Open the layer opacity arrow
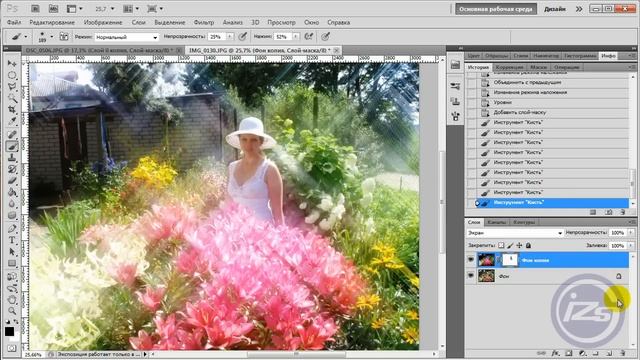 (x=631, y=233)
